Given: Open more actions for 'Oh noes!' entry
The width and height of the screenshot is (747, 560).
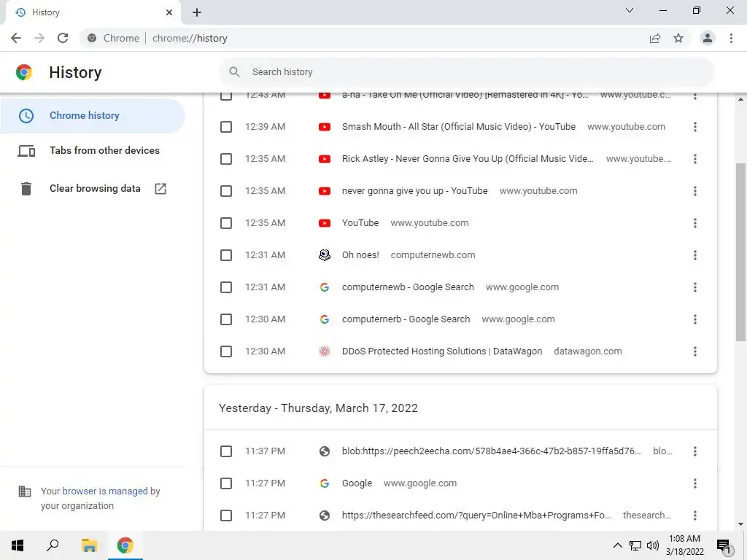Looking at the screenshot, I should (695, 255).
